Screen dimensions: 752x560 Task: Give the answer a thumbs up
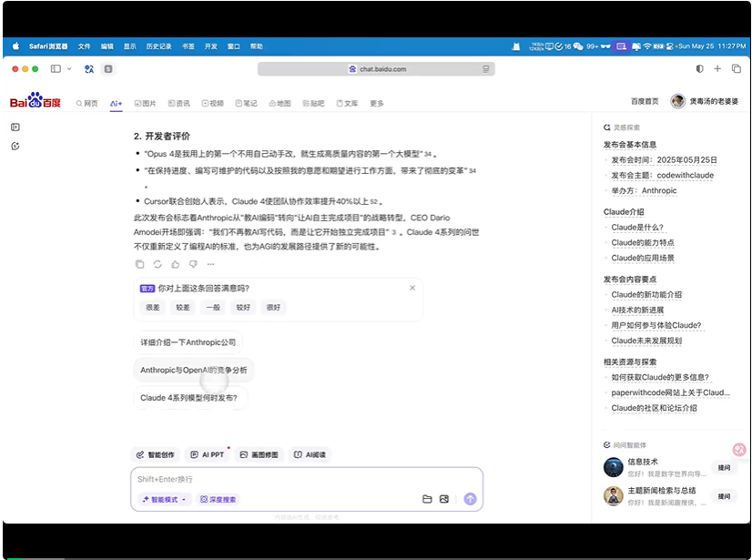(176, 264)
